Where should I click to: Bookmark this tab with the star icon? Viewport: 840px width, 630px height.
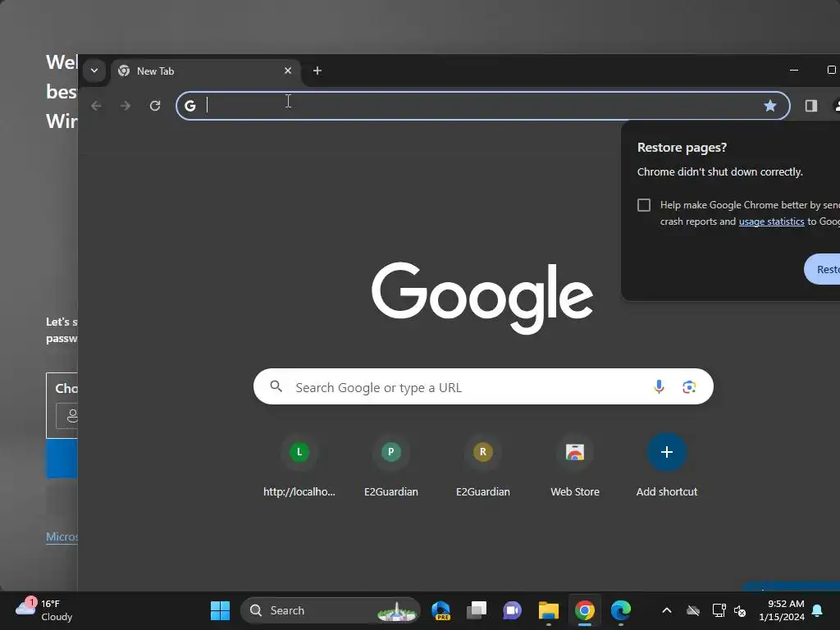(x=769, y=106)
